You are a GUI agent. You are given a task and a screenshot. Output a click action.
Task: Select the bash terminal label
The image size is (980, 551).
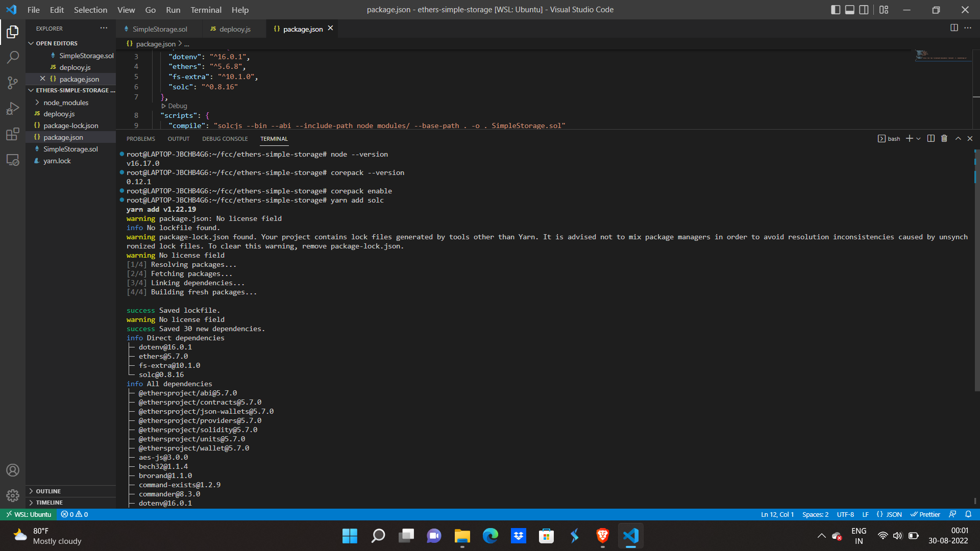click(x=889, y=139)
